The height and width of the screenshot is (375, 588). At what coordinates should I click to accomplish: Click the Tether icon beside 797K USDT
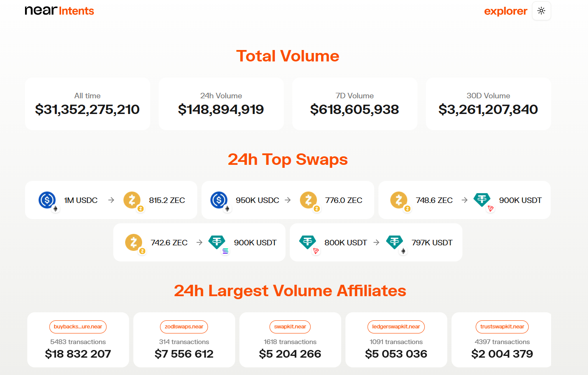click(395, 242)
